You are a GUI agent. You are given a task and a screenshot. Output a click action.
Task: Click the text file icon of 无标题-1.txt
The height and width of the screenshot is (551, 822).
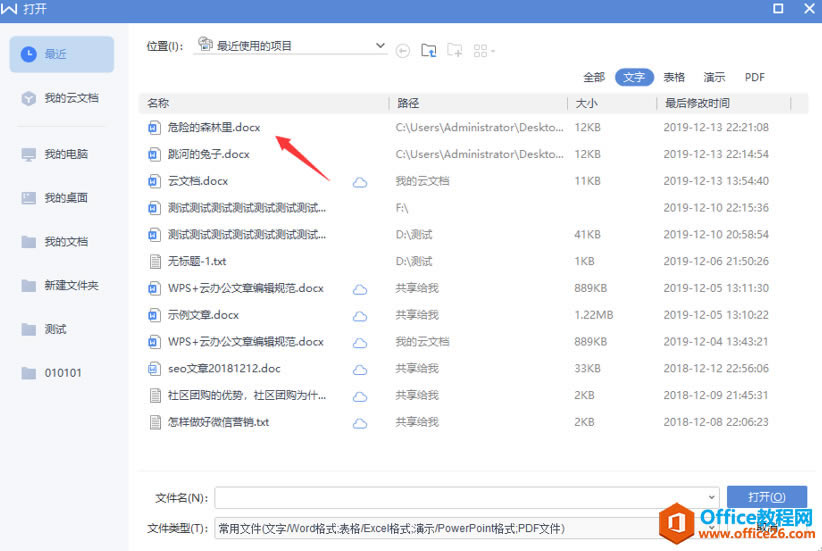point(155,261)
